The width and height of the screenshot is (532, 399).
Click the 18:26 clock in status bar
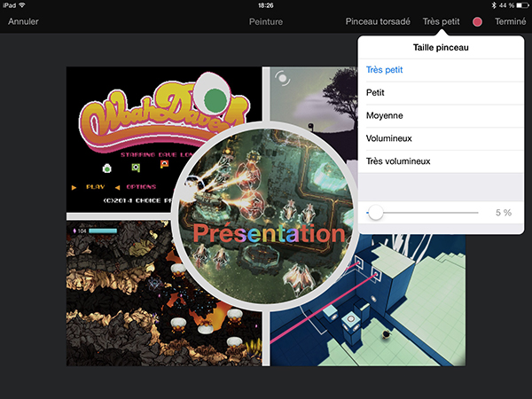click(266, 5)
